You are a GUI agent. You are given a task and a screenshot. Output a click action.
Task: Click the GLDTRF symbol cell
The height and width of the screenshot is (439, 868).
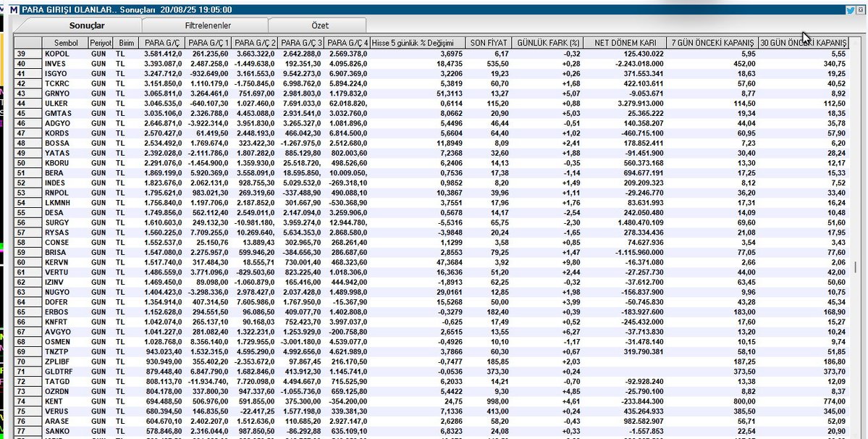[x=65, y=372]
